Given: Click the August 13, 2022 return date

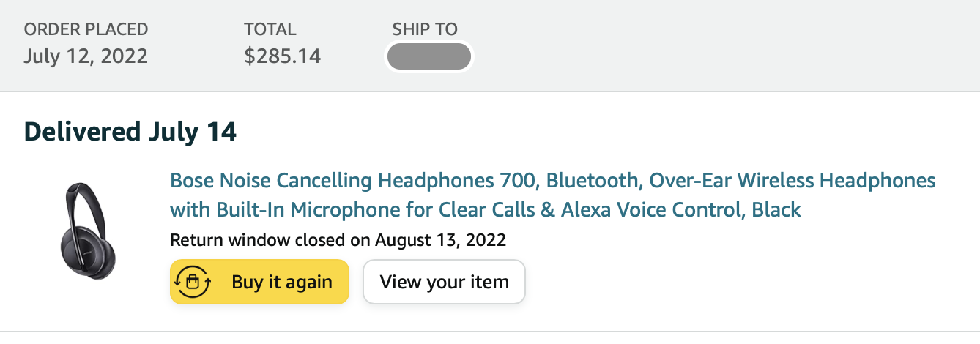Looking at the screenshot, I should [441, 240].
